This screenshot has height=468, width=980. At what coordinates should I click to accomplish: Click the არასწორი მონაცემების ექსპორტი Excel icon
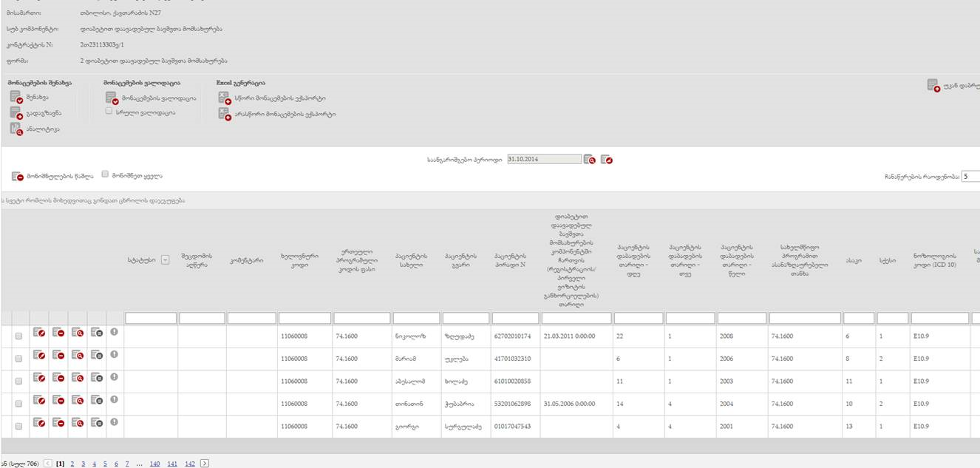click(224, 114)
